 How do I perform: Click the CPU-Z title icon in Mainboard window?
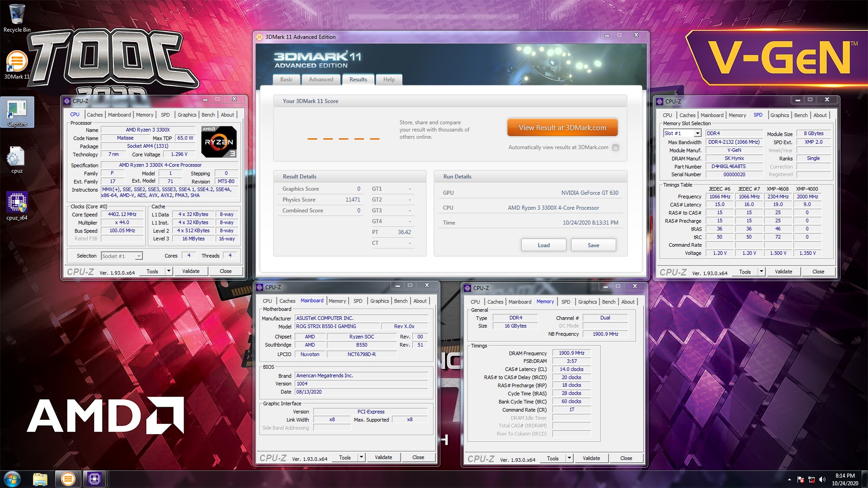point(259,287)
